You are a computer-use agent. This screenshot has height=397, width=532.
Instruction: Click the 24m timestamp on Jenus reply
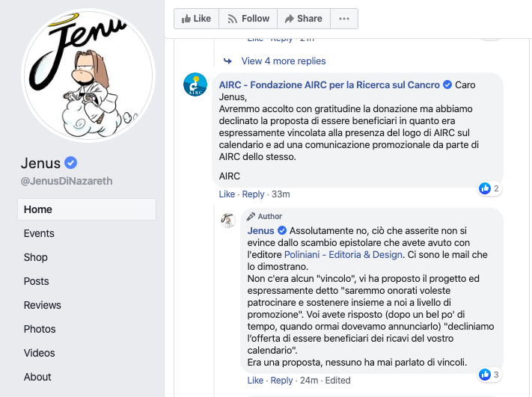pyautogui.click(x=309, y=381)
